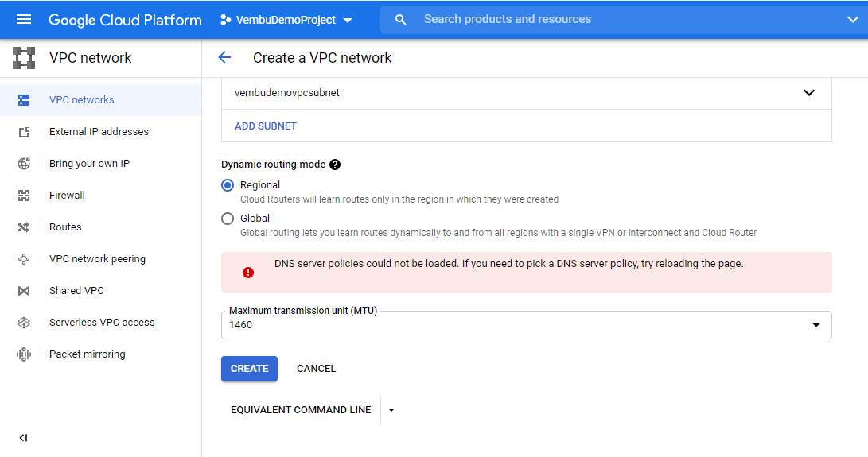This screenshot has height=457, width=868.
Task: Select the Regional routing mode radio button
Action: [228, 185]
